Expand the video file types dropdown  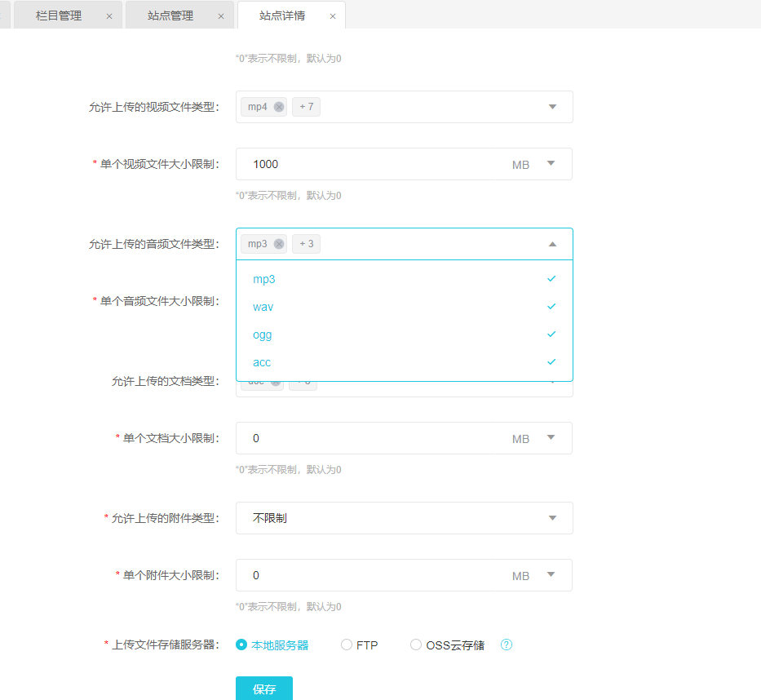click(x=552, y=107)
